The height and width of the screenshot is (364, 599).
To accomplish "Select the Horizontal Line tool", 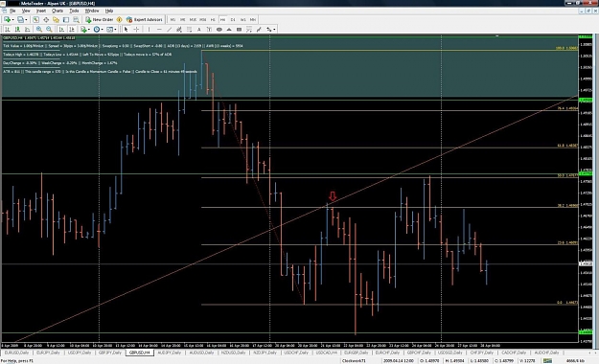I will click(x=159, y=29).
